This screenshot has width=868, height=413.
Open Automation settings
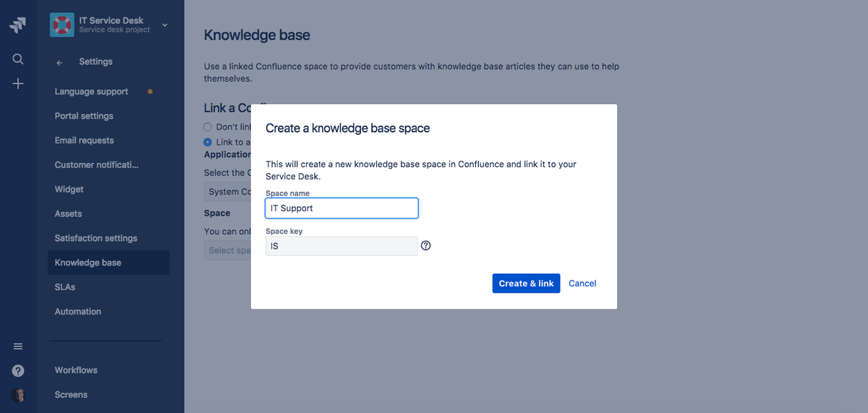[77, 312]
